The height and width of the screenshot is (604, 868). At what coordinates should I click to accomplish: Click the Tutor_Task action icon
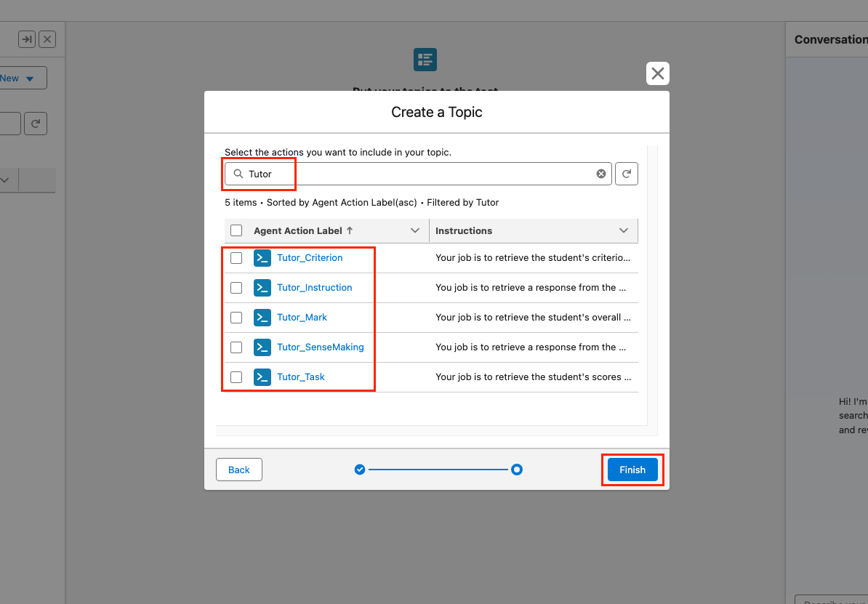click(262, 377)
